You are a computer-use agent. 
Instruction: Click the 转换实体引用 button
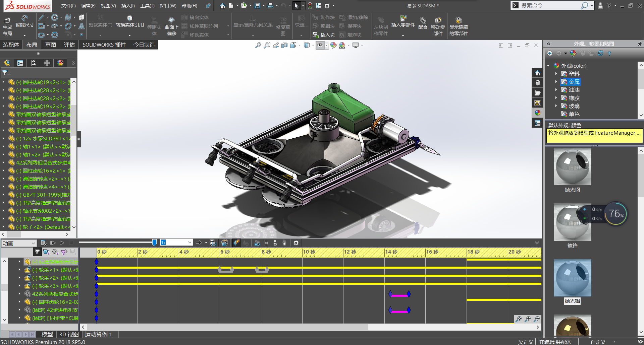130,22
